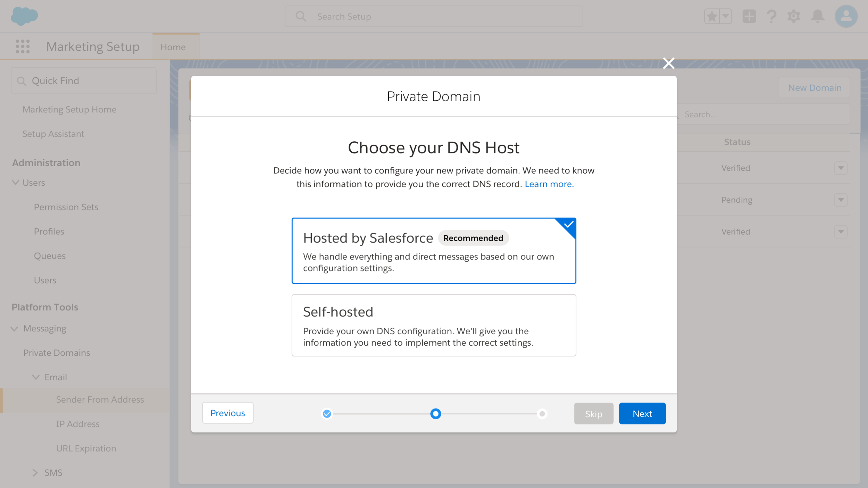Viewport: 868px width, 488px height.
Task: Open the favorites list dropdown arrow
Action: (726, 16)
